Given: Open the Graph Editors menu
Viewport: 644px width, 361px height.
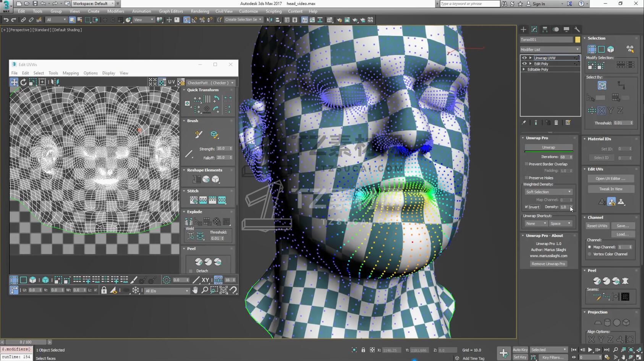Looking at the screenshot, I should click(x=171, y=11).
